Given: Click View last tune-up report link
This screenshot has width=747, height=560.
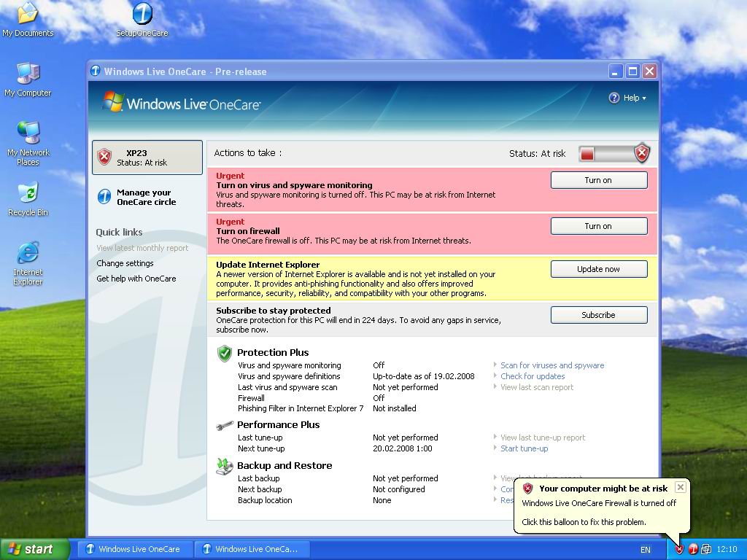Looking at the screenshot, I should coord(543,437).
